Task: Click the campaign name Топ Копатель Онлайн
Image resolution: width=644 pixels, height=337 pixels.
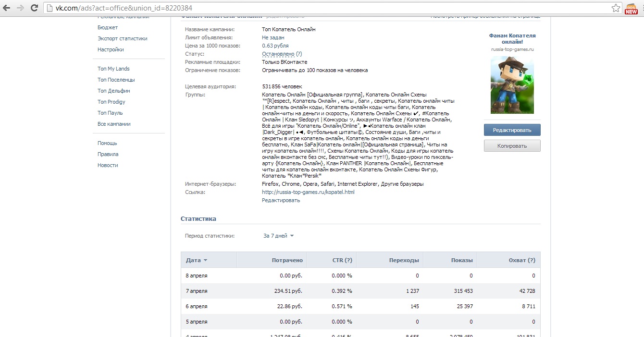Action: [x=289, y=29]
